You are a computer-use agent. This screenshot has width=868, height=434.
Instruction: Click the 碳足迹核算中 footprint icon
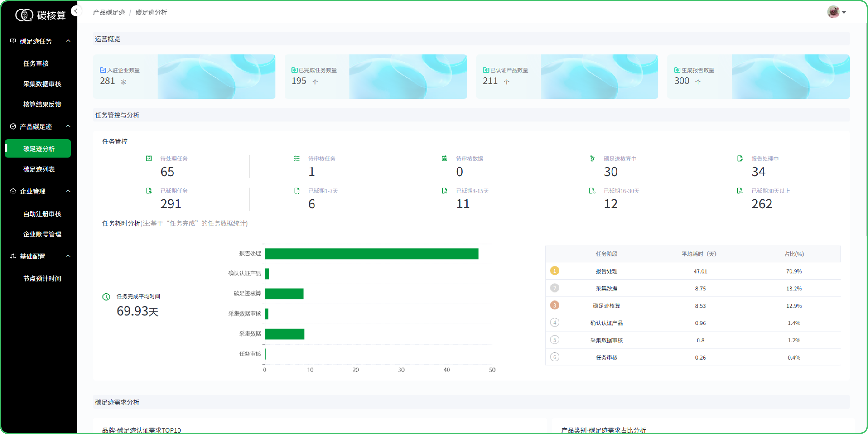592,158
